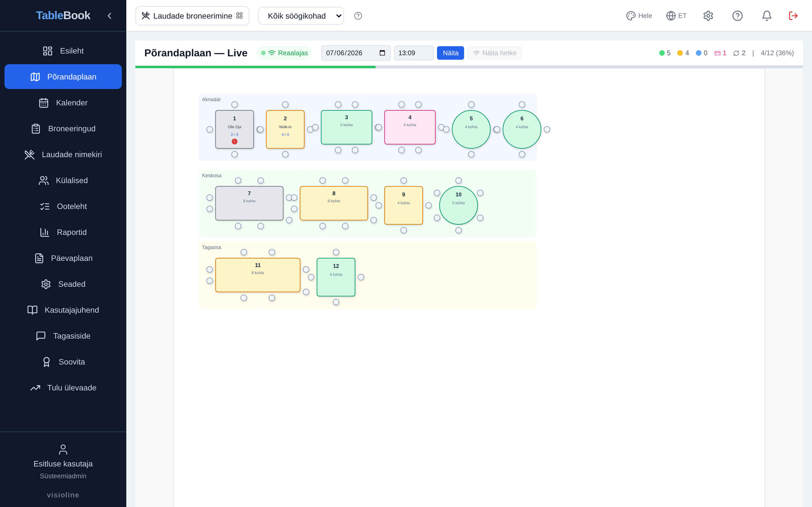
Task: Open the Laudade broneerimine app switcher
Action: coord(192,16)
